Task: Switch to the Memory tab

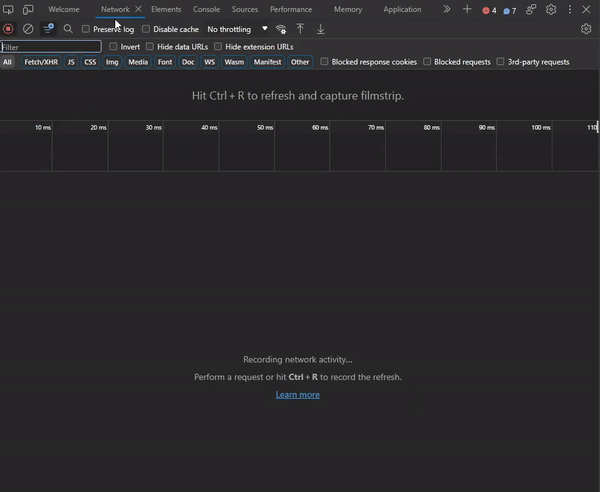Action: coord(348,9)
